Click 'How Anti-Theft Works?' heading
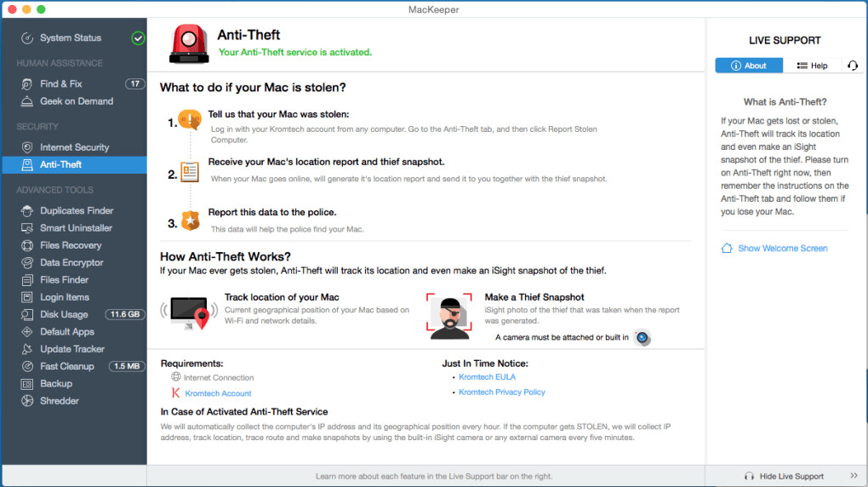The image size is (868, 487). coord(226,256)
